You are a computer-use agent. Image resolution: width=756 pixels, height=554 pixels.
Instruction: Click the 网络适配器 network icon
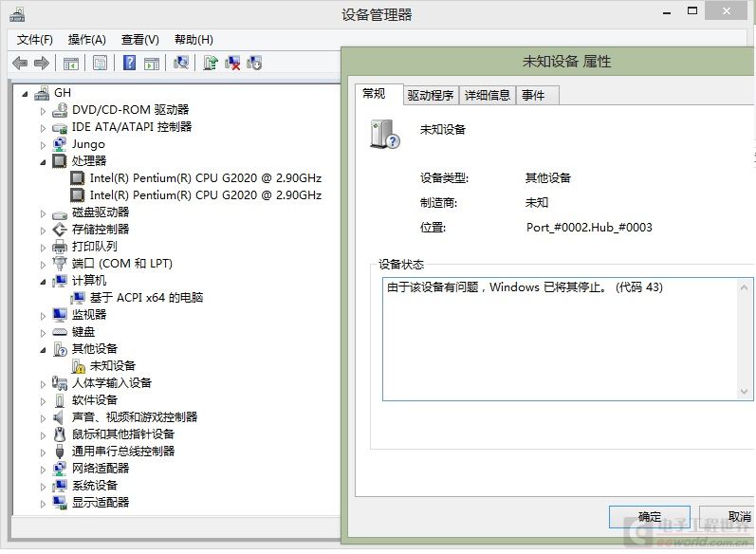pos(60,469)
